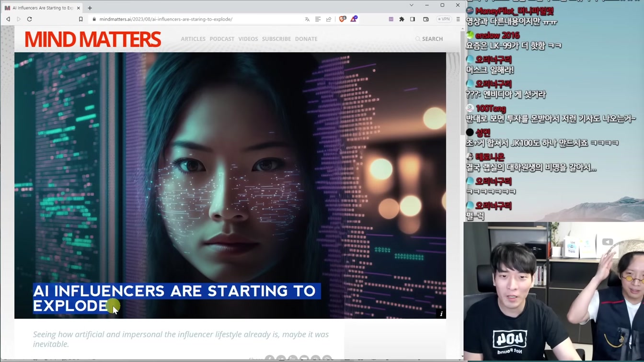
Task: Open a new tab with the plus button
Action: click(90, 8)
